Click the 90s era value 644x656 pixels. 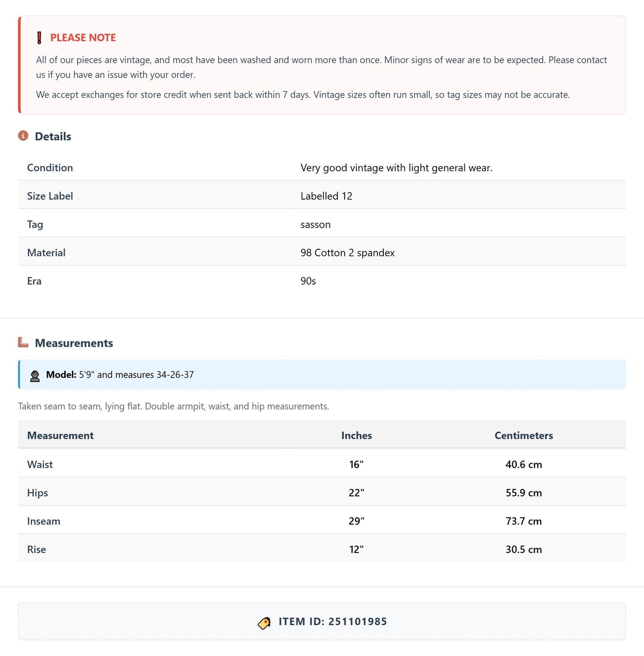(x=308, y=281)
